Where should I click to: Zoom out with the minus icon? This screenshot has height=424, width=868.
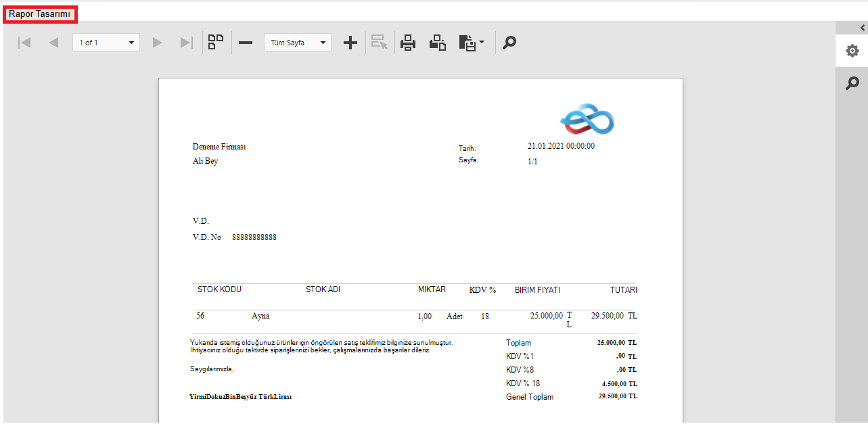coord(246,43)
